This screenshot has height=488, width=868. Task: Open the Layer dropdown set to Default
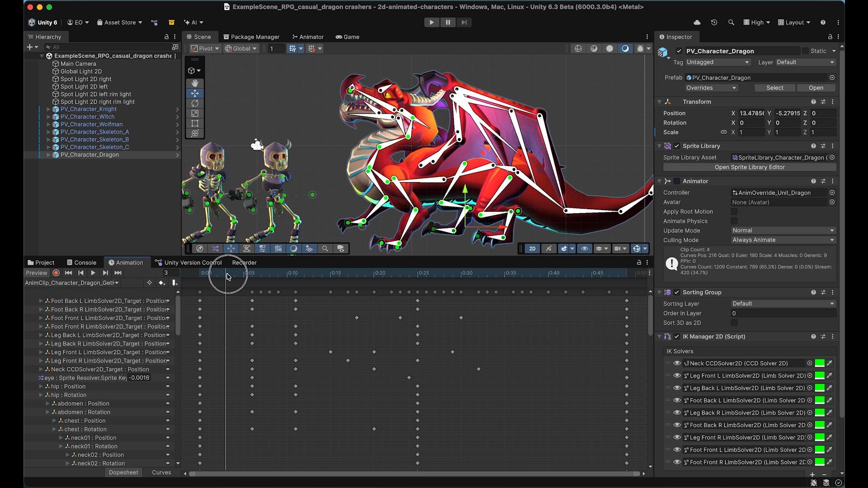[x=806, y=62]
